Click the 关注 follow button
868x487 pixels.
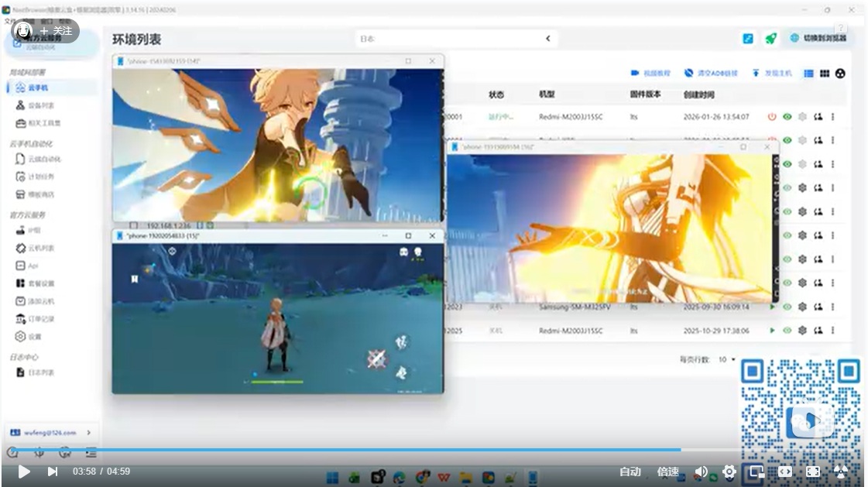tap(56, 31)
